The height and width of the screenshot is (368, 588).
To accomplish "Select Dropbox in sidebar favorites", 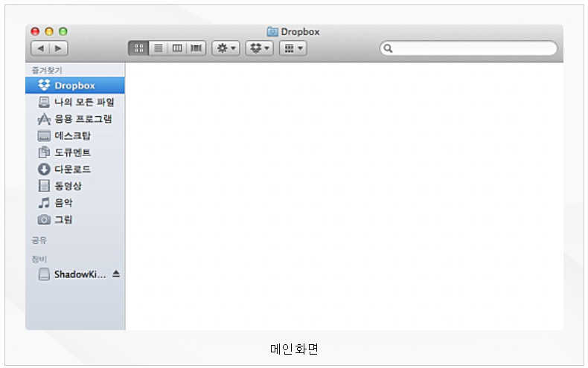I will tap(75, 85).
